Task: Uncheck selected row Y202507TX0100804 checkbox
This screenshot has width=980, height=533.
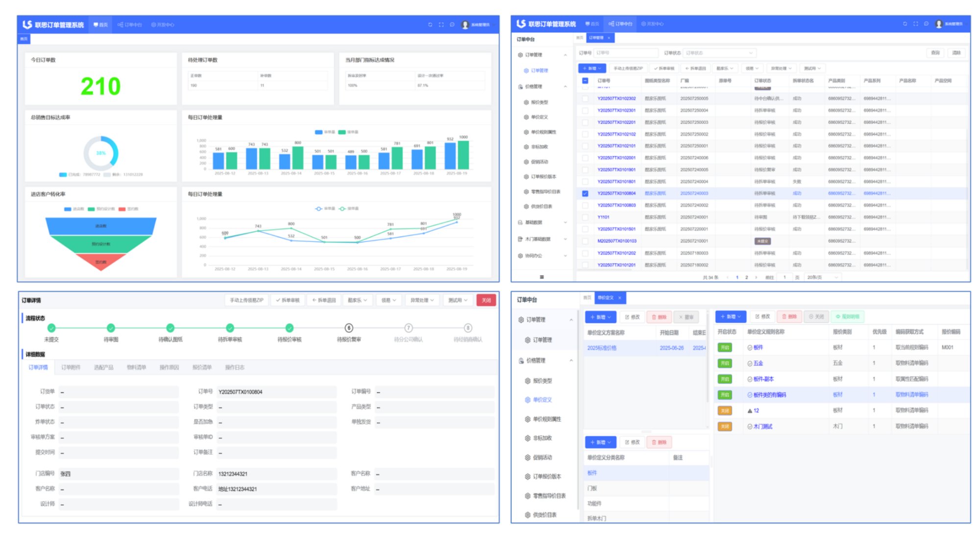Action: tap(585, 194)
